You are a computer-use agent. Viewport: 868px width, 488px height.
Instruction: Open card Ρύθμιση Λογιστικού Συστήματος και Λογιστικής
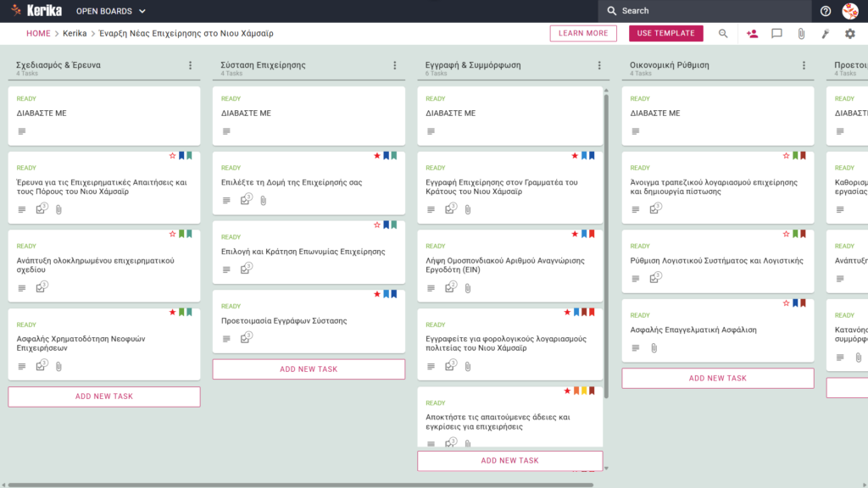pos(717,262)
